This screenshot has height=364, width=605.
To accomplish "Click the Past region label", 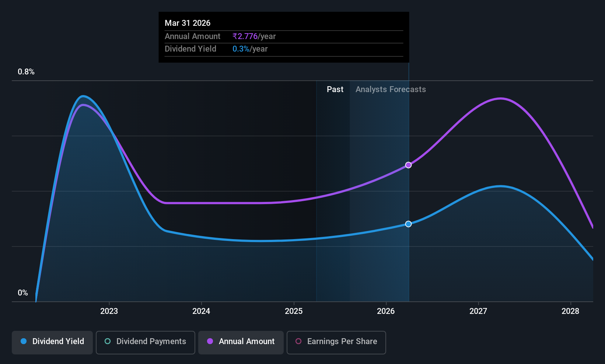I will pos(335,90).
